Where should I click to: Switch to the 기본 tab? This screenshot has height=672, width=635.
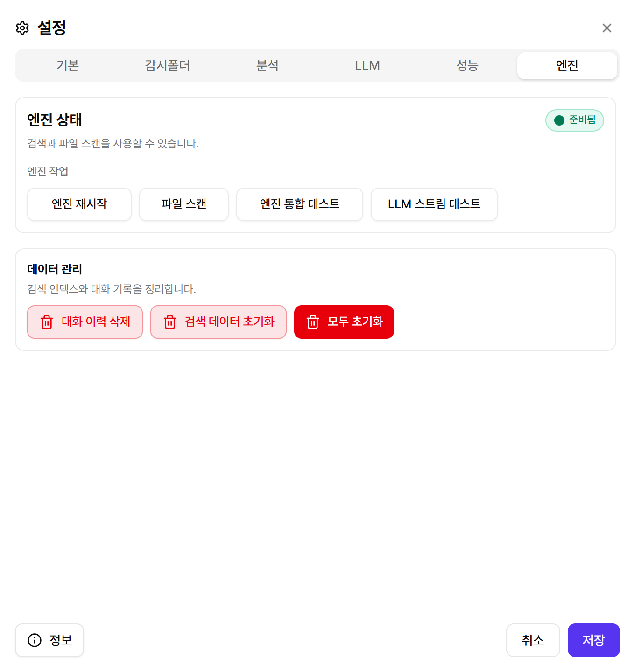pyautogui.click(x=68, y=65)
